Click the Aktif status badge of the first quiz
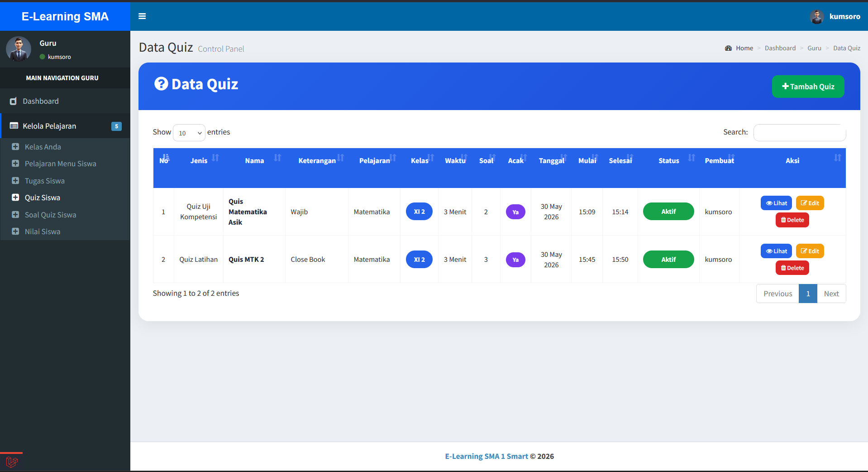The image size is (868, 472). pyautogui.click(x=668, y=212)
